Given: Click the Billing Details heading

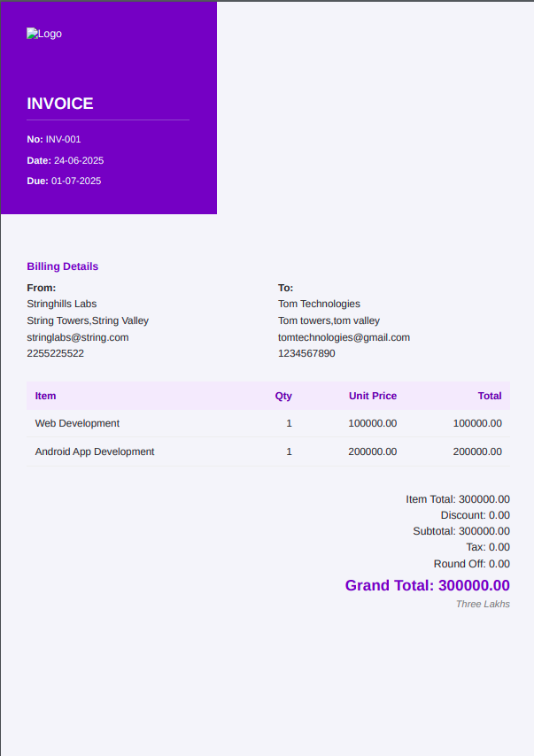Looking at the screenshot, I should coord(63,266).
